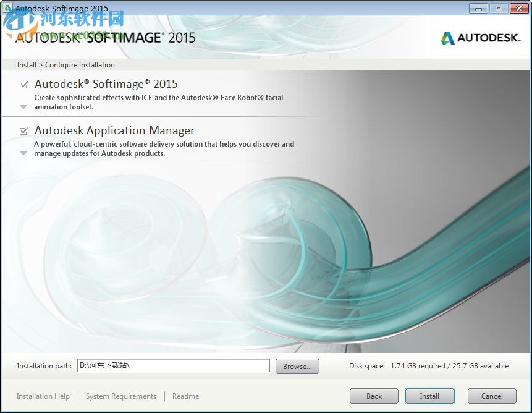Click the Autodesk Application Manager heading

(x=114, y=130)
